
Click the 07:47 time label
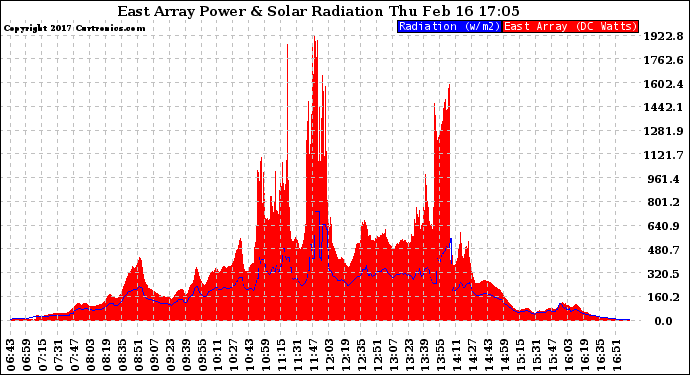pos(74,355)
